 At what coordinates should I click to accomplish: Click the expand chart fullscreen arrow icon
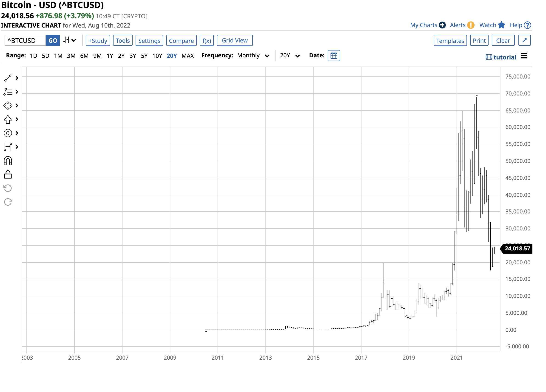(525, 40)
